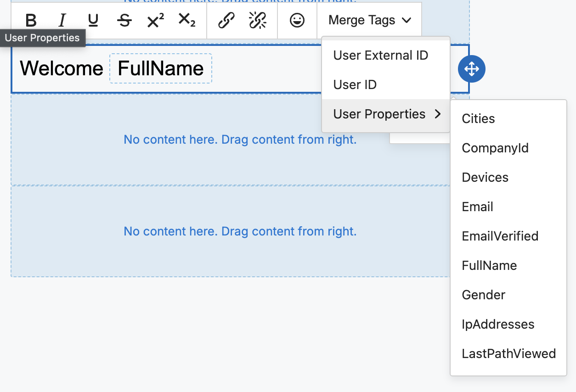Expand the User Properties submenu
The image size is (576, 392).
tap(386, 114)
